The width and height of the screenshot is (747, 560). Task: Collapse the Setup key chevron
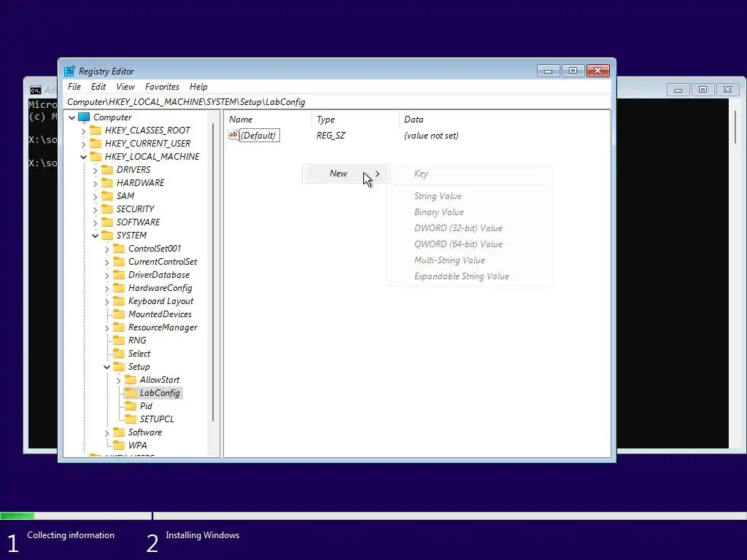point(107,367)
